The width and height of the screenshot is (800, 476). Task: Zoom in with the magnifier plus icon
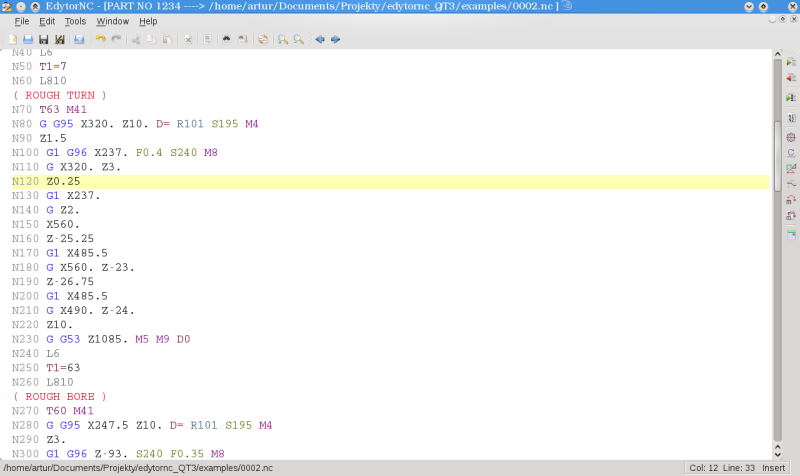[x=283, y=39]
